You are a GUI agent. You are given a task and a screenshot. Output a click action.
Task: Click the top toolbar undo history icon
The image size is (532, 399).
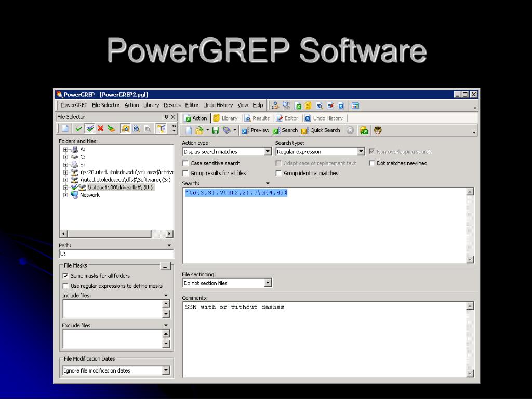click(x=341, y=105)
